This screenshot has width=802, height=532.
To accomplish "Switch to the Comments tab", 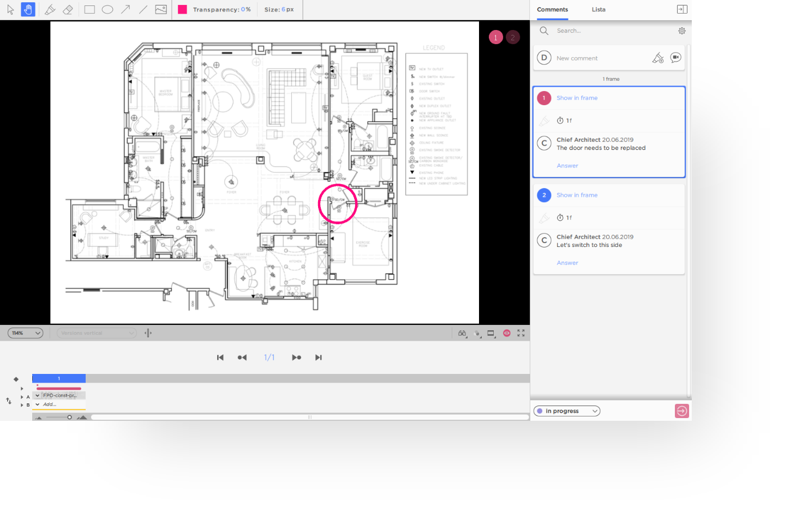I will pos(552,10).
